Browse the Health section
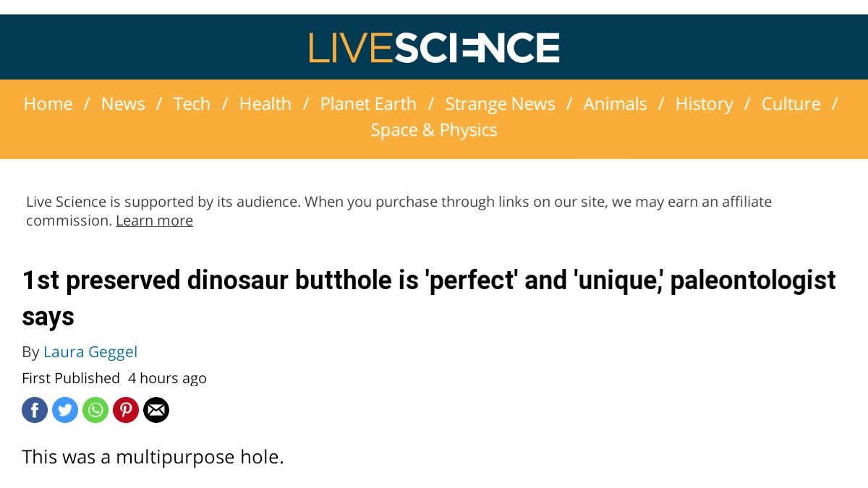 265,103
